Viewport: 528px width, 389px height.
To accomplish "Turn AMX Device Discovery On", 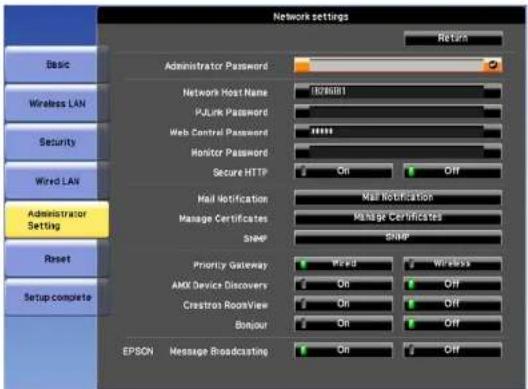I will [343, 284].
